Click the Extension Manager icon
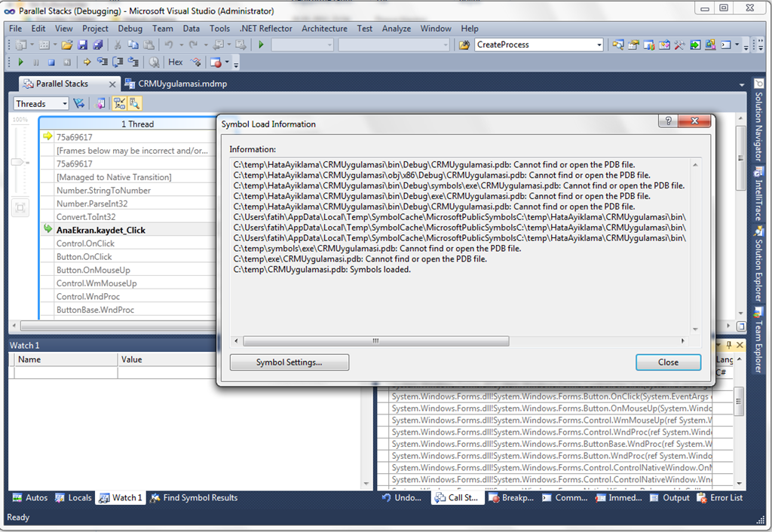The height and width of the screenshot is (532, 772). [710, 44]
